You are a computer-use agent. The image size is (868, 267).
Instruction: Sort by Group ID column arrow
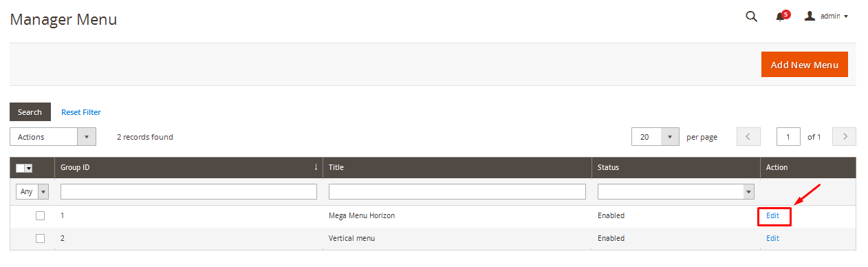pos(316,167)
